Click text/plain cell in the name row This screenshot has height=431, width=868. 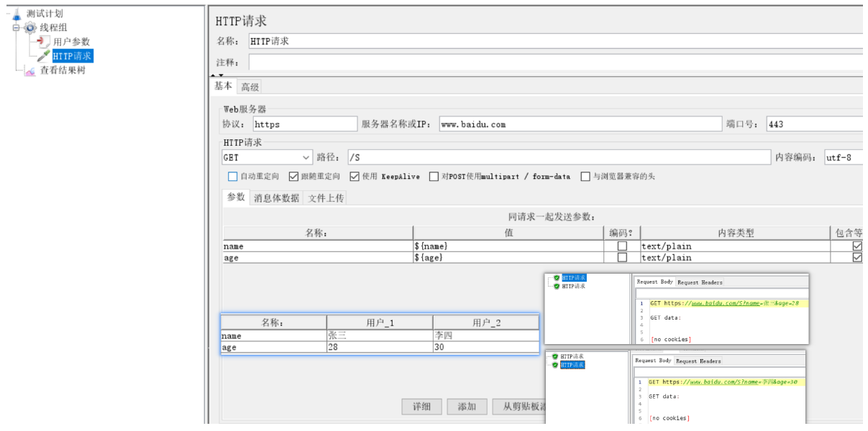tap(735, 246)
